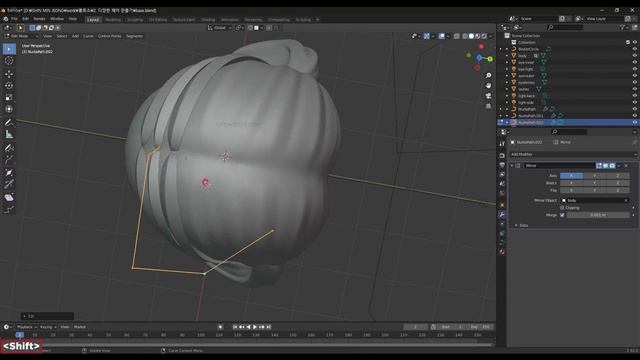
Task: Click the timeline current frame field
Action: 416,327
